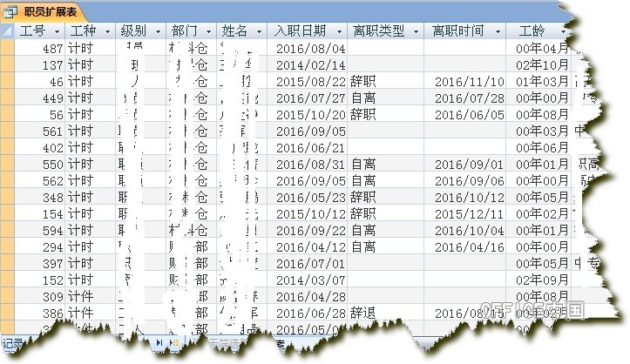Click the 工号 cell showing 152
Screen dimensions: 630x364
tap(39, 280)
